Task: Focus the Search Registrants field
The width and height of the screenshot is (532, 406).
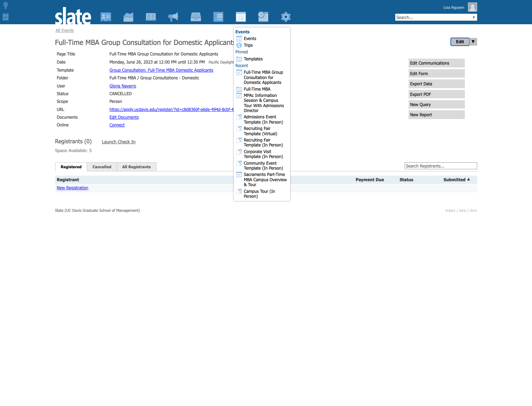Action: pos(441,166)
